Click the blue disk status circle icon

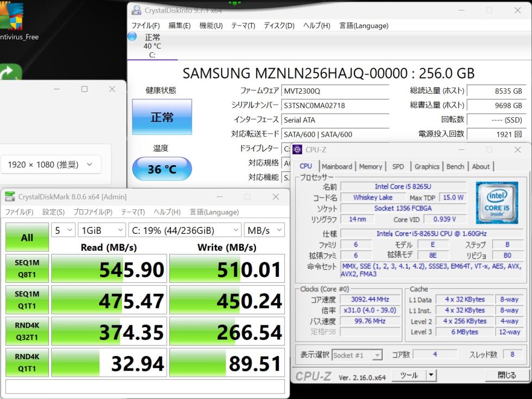click(x=132, y=37)
